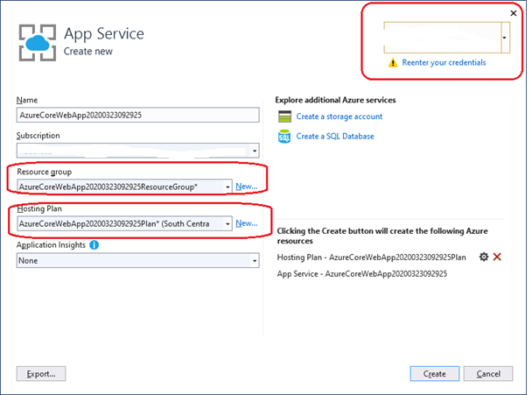Click the Create button
The height and width of the screenshot is (395, 532).
click(x=435, y=374)
